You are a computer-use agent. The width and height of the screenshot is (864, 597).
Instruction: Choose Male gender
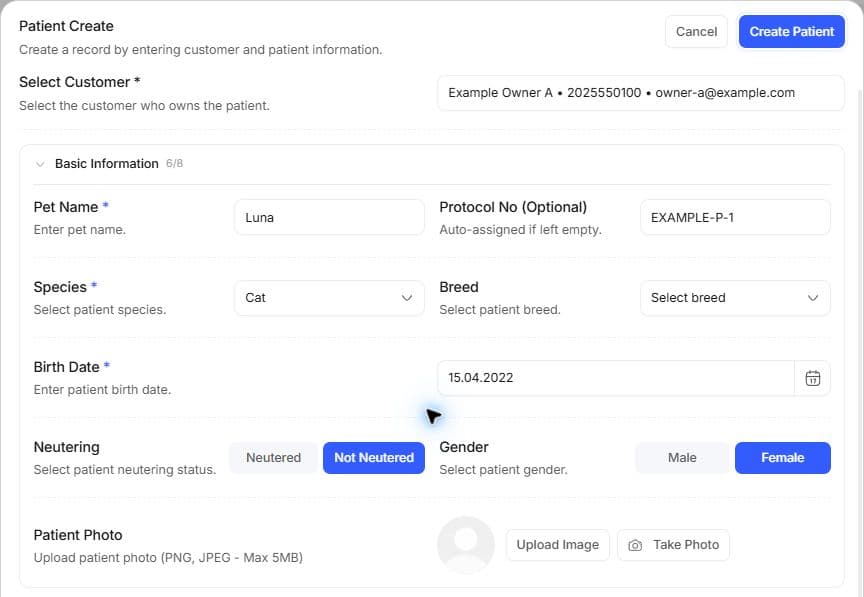pyautogui.click(x=682, y=458)
